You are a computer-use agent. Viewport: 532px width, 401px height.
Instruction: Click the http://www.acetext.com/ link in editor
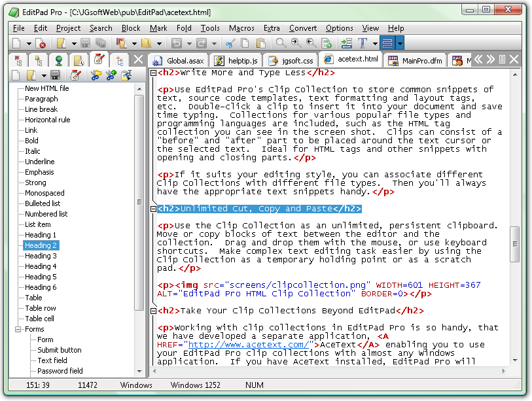[249, 345]
